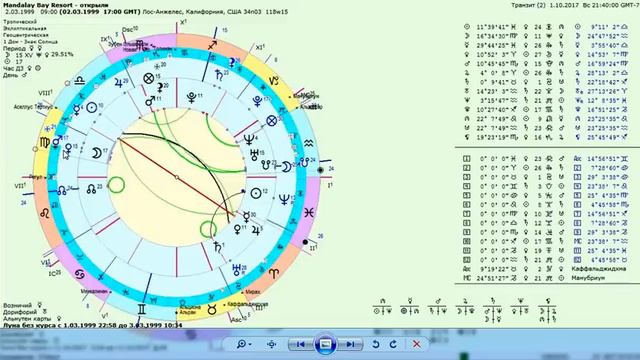Screen dimensions: 640x360
Task: Select the Venus glyph marked 11
Action: pos(237,229)
